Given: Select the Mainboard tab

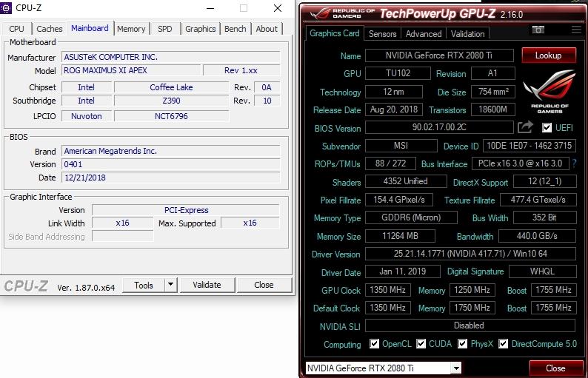Looking at the screenshot, I should tap(90, 28).
